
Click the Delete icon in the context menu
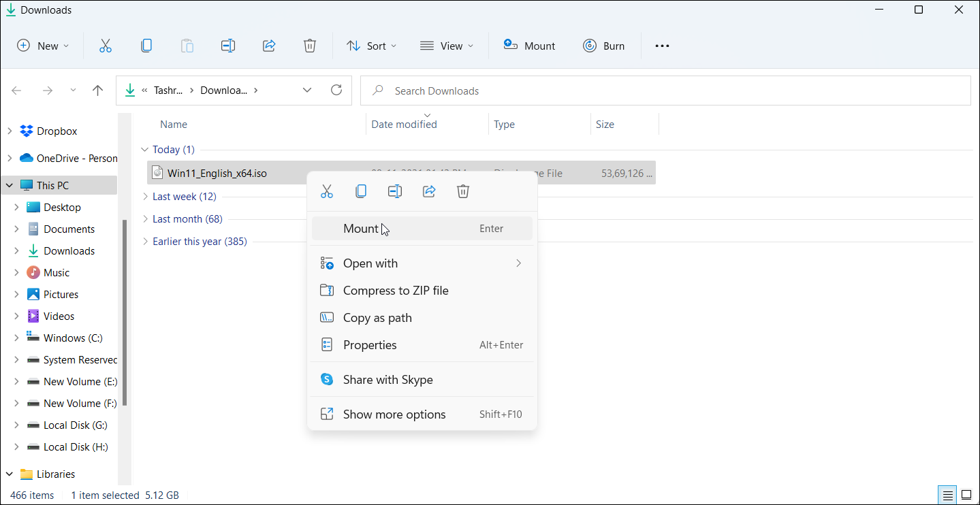(463, 191)
